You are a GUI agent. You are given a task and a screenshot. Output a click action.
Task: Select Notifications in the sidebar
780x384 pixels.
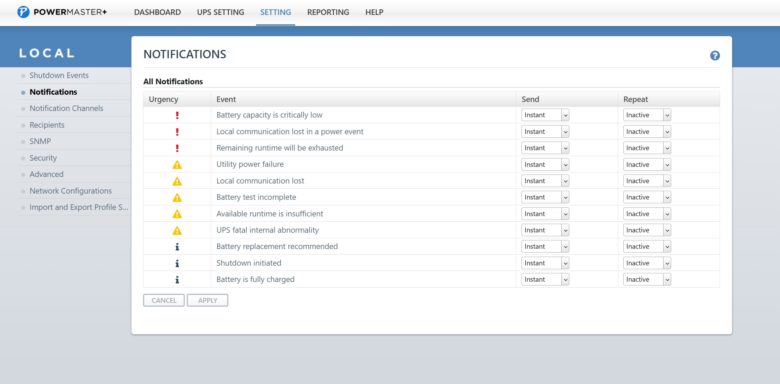click(x=53, y=92)
